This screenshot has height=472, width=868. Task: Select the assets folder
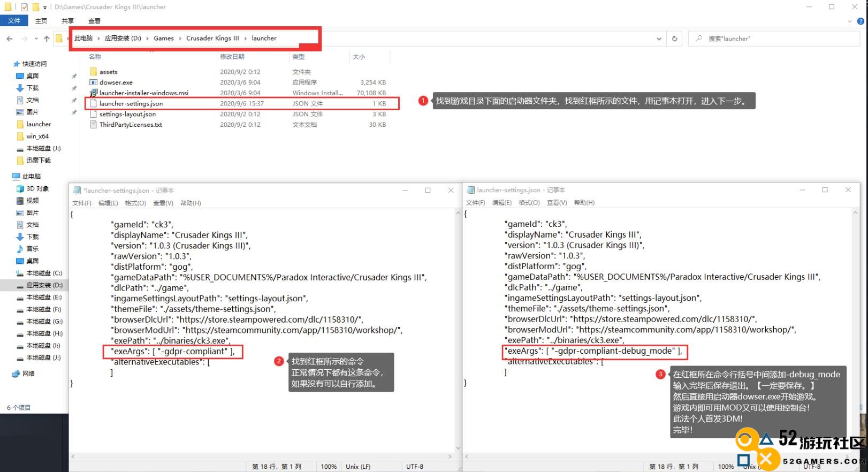click(x=109, y=72)
